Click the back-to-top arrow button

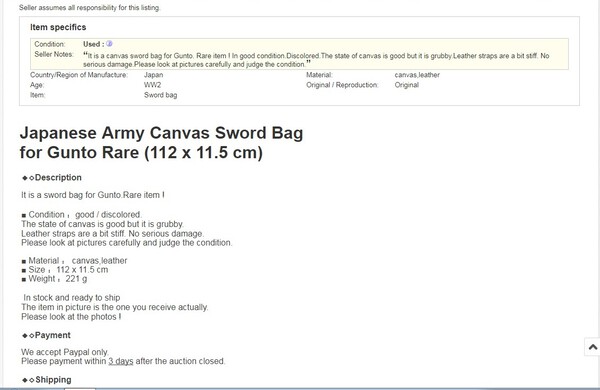coord(592,347)
